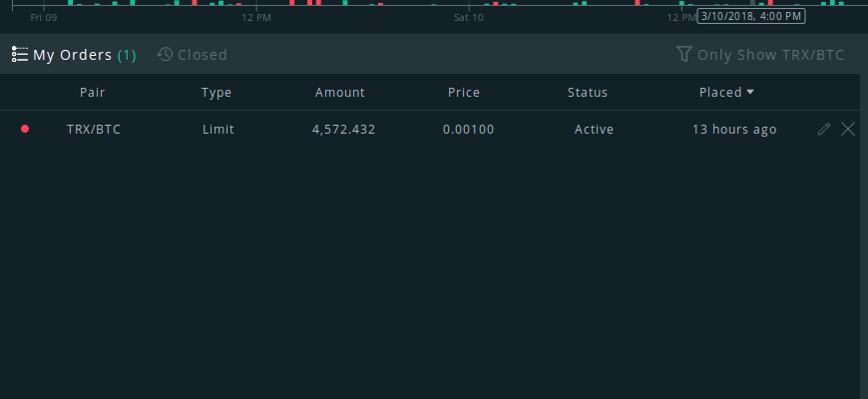Cancel the TRX/BTC order with X icon
Screen dimensions: 868x399
(848, 129)
